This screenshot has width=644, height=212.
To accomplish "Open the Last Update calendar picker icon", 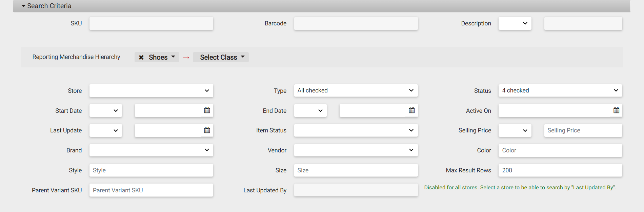I will coord(207,130).
